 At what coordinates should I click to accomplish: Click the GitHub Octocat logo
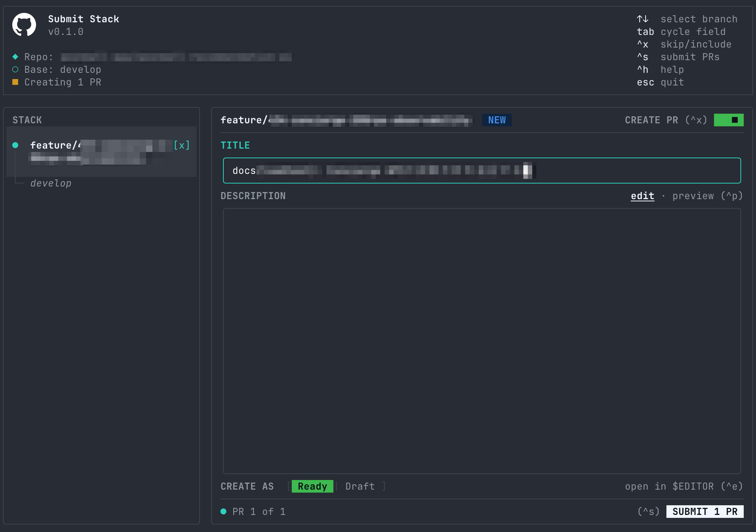[24, 25]
